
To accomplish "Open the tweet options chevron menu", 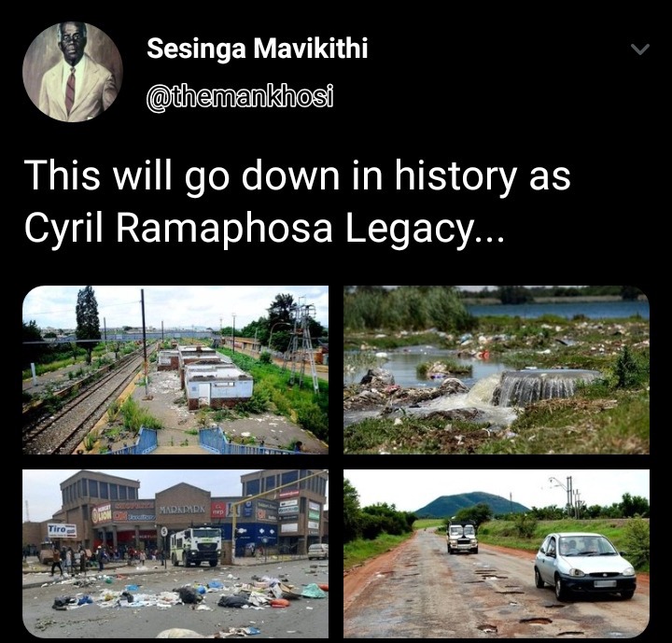I will point(640,49).
